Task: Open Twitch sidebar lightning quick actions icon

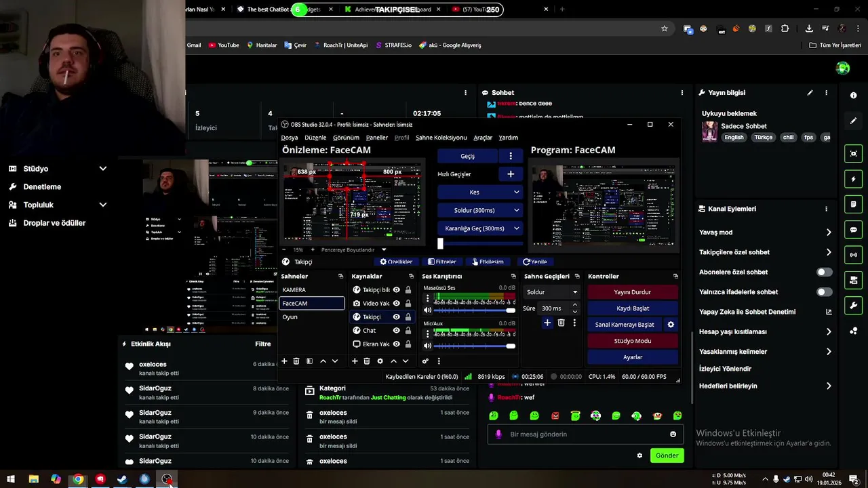Action: click(854, 179)
